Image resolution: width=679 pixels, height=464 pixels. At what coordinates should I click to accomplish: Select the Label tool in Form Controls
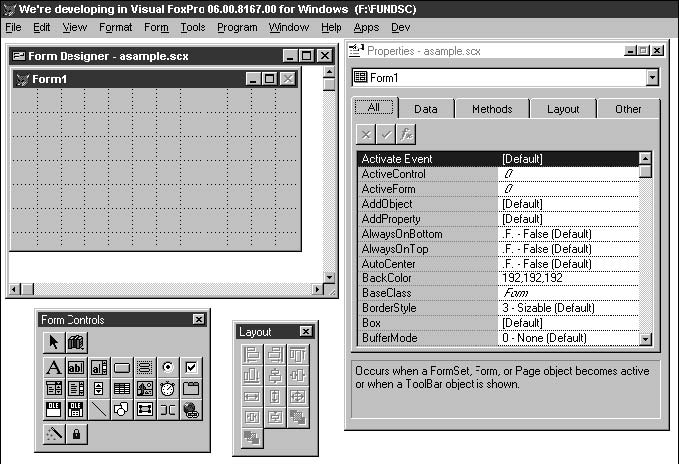(54, 366)
